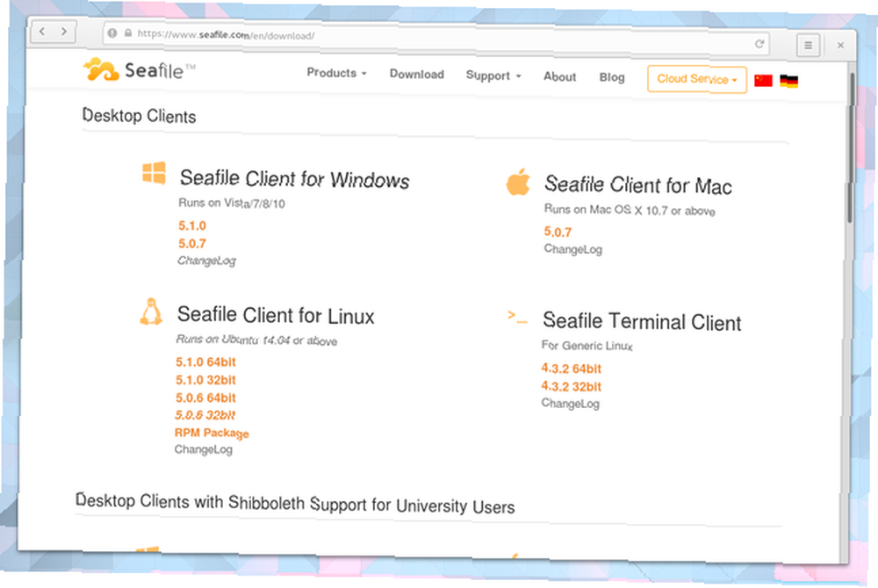Click 'Runs on Vista/7/8/10' text
This screenshot has height=588, width=878.
point(232,203)
